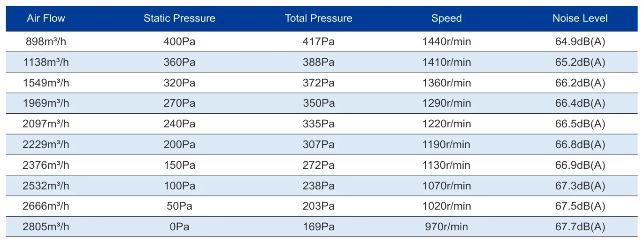Select the 898m³/h air flow cell
The width and height of the screenshot is (644, 243).
tap(46, 41)
